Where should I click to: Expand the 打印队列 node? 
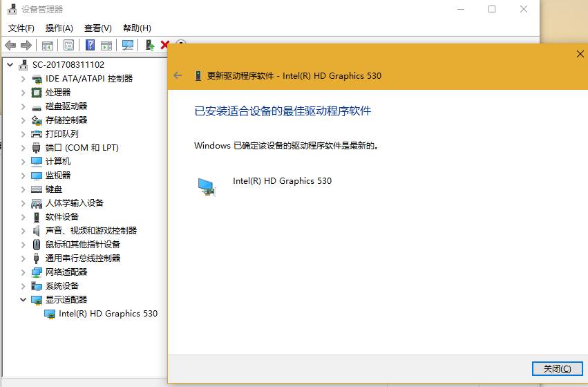[23, 134]
